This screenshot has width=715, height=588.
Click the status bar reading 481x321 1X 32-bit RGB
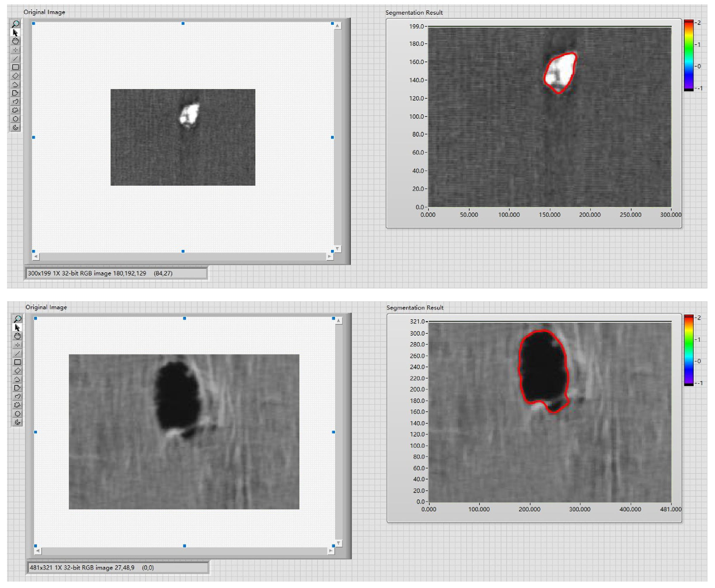[118, 568]
